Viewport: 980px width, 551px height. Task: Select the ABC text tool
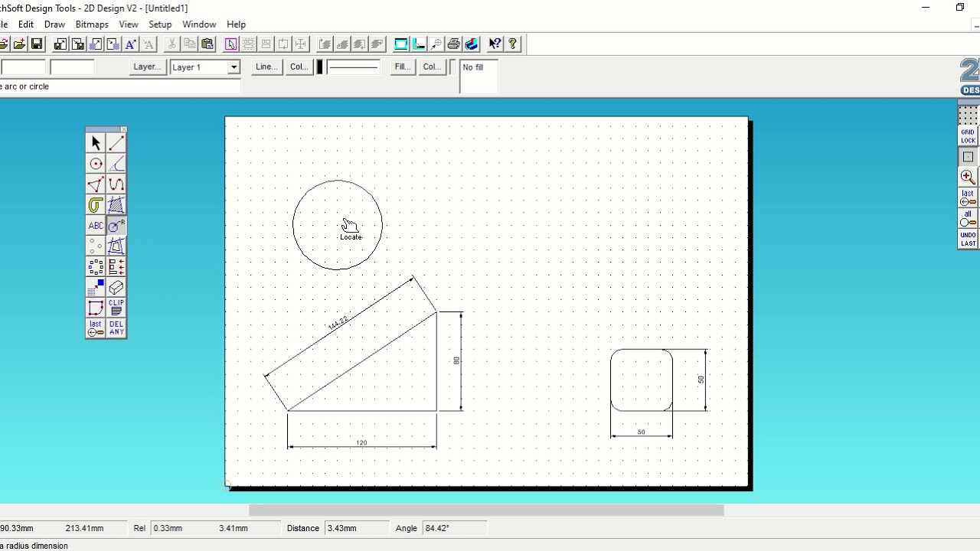pos(96,226)
